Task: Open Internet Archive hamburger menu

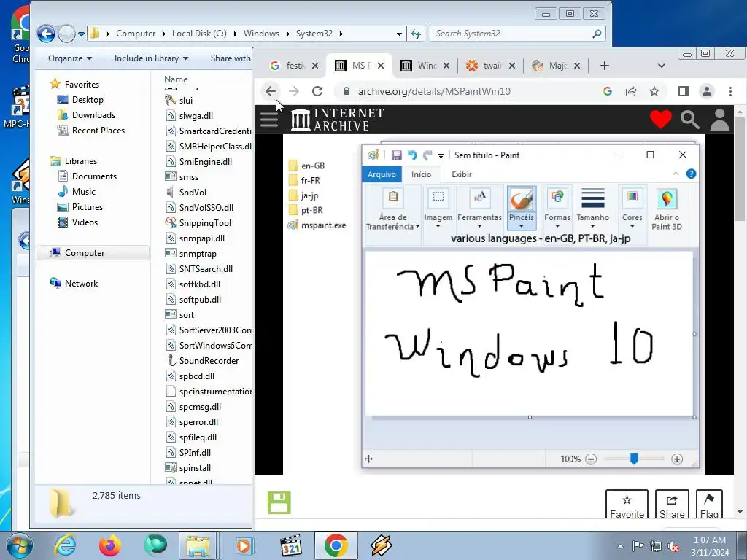Action: point(269,119)
